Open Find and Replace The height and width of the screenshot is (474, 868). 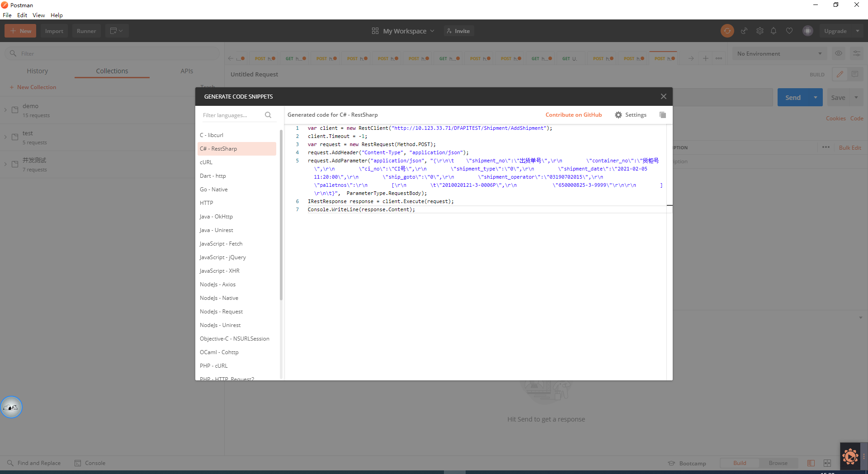pyautogui.click(x=34, y=463)
